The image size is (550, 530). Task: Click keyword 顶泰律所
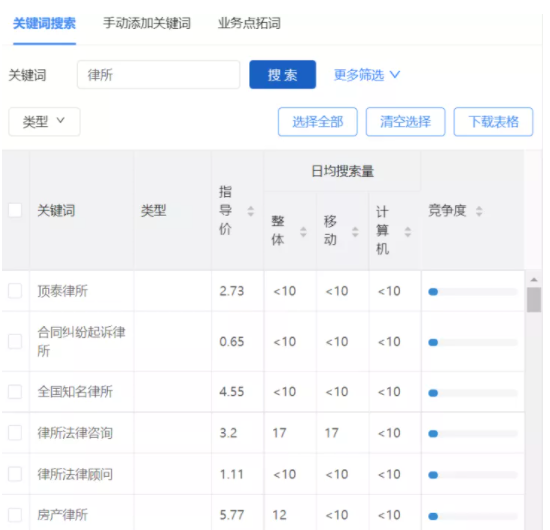click(x=62, y=291)
